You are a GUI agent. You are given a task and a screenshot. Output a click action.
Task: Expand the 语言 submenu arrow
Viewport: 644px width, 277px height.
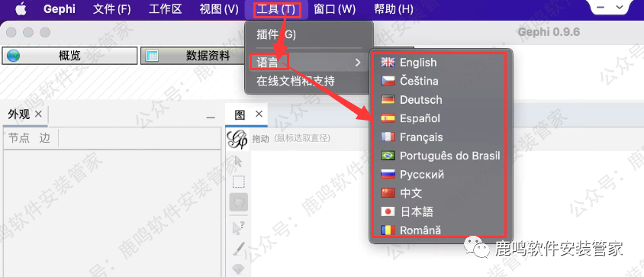tap(358, 63)
